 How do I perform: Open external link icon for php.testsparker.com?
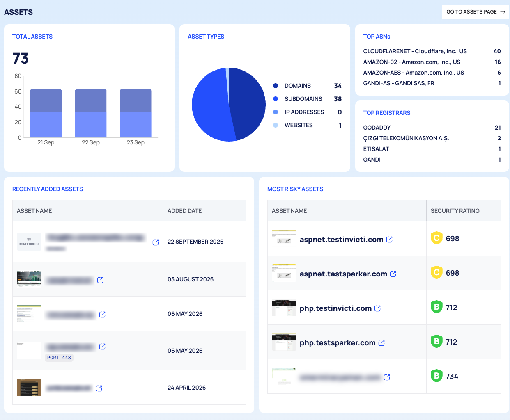(x=381, y=343)
